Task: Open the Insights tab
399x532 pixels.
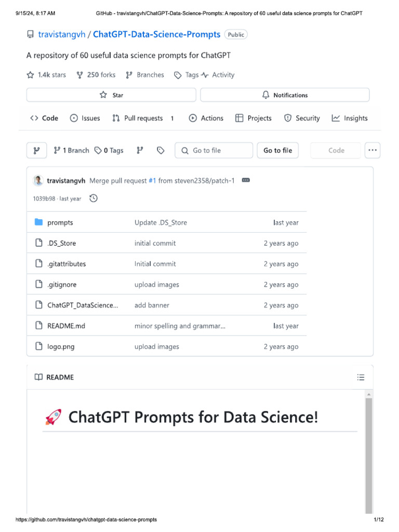Action: (350, 118)
